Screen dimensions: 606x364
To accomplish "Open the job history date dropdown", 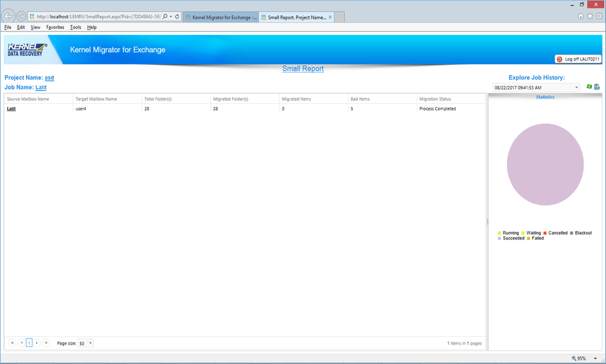I will pyautogui.click(x=576, y=87).
